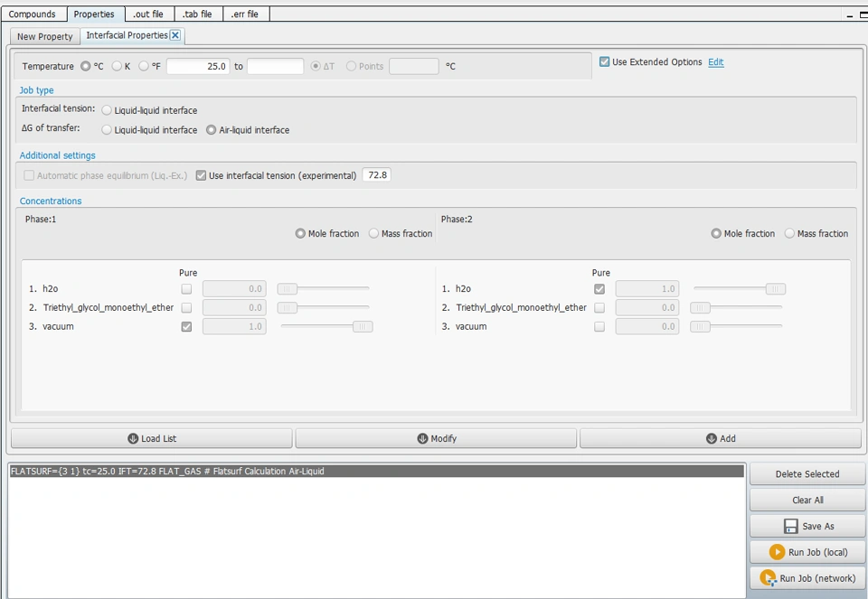868x599 pixels.
Task: Click the start temperature field 25.0
Action: point(198,66)
